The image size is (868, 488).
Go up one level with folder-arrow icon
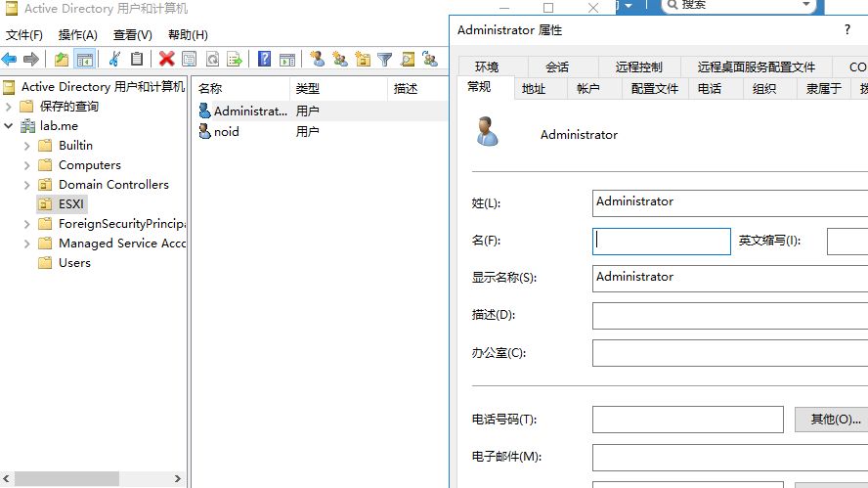point(62,59)
